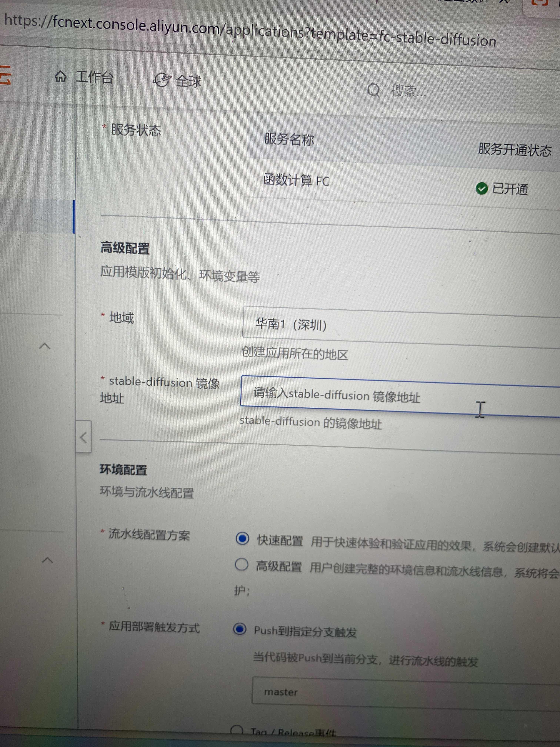Collapse the lower sidebar section chevron
Image resolution: width=560 pixels, height=747 pixels.
(47, 560)
